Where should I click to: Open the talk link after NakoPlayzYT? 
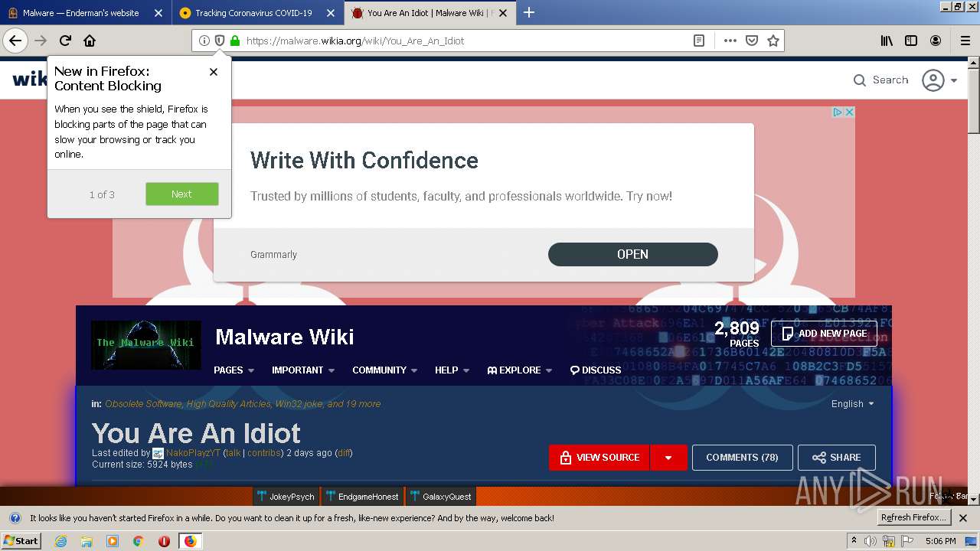pyautogui.click(x=234, y=453)
